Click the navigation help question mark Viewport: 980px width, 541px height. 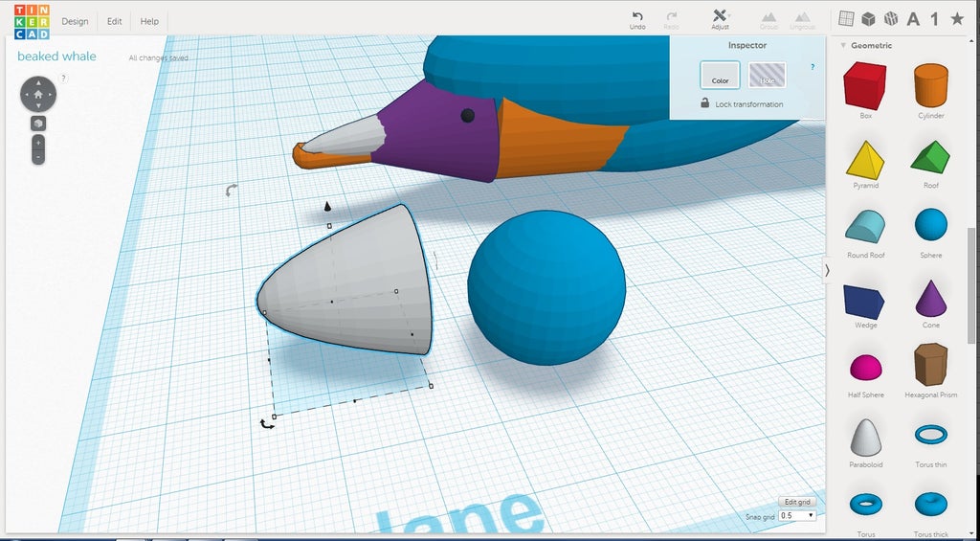(x=64, y=79)
